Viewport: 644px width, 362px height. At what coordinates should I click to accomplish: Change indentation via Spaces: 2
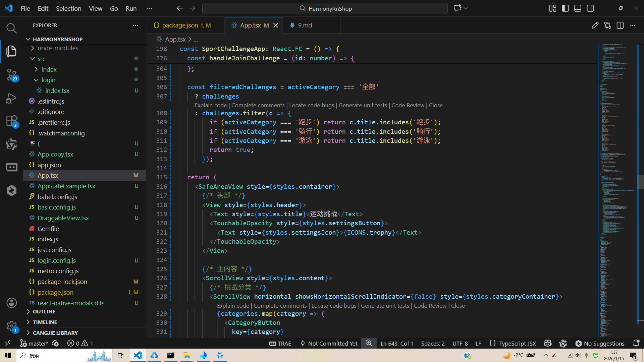pyautogui.click(x=433, y=343)
